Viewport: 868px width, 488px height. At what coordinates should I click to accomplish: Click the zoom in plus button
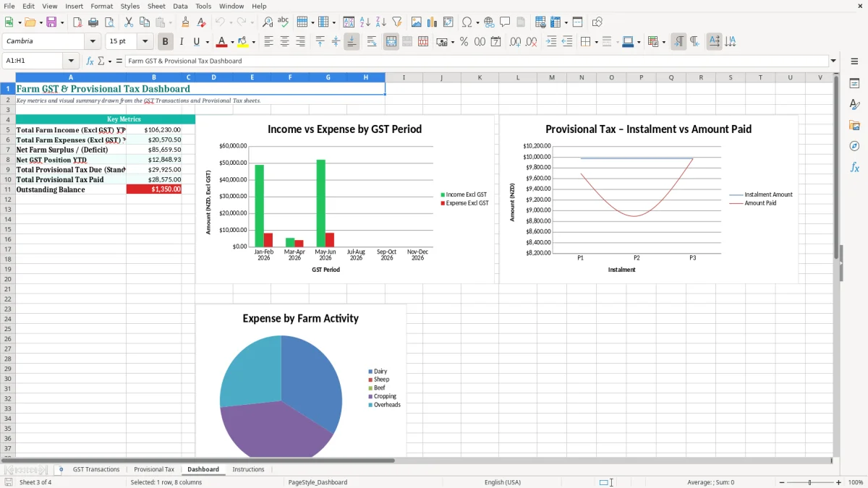tap(839, 482)
